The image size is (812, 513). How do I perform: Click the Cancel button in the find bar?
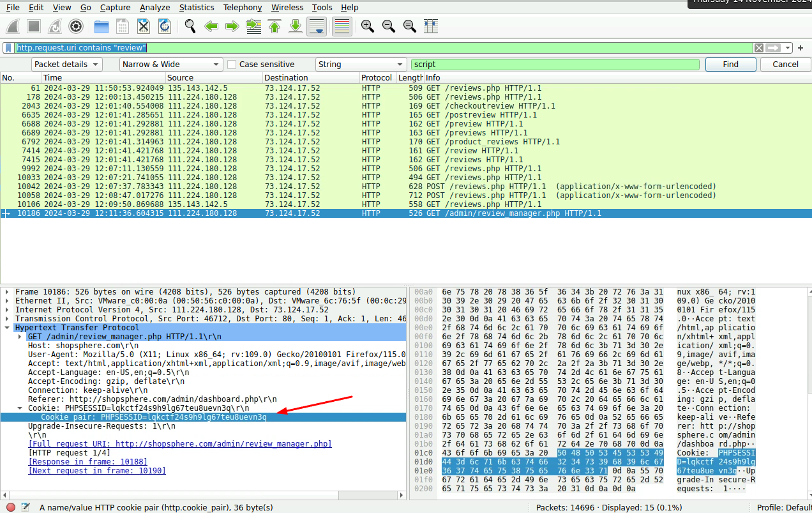[x=785, y=65]
